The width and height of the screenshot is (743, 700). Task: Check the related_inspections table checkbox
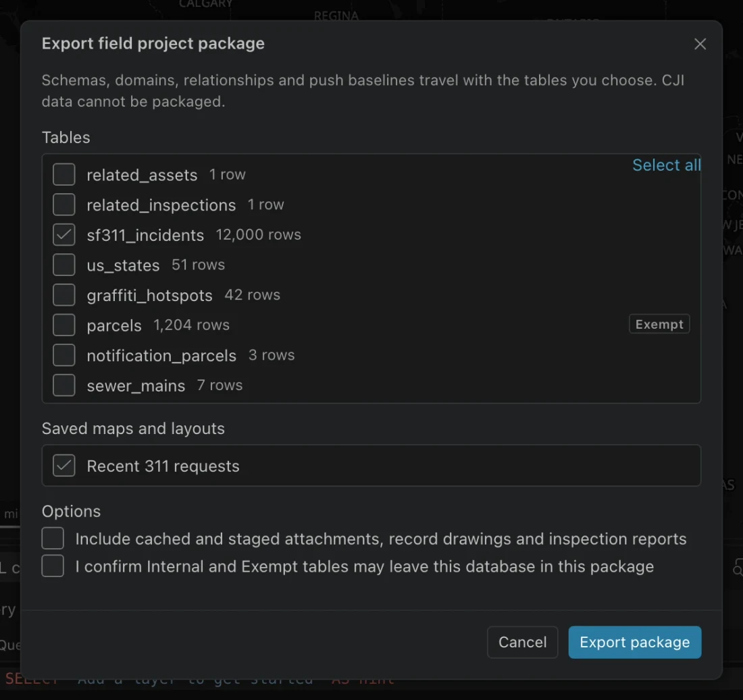click(x=64, y=205)
